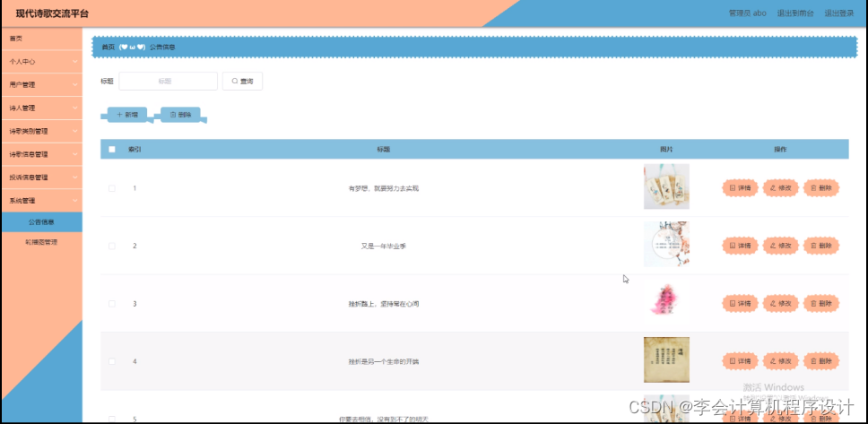Screen dimensions: 868x424
Task: Click the 图片 column header
Action: point(666,150)
